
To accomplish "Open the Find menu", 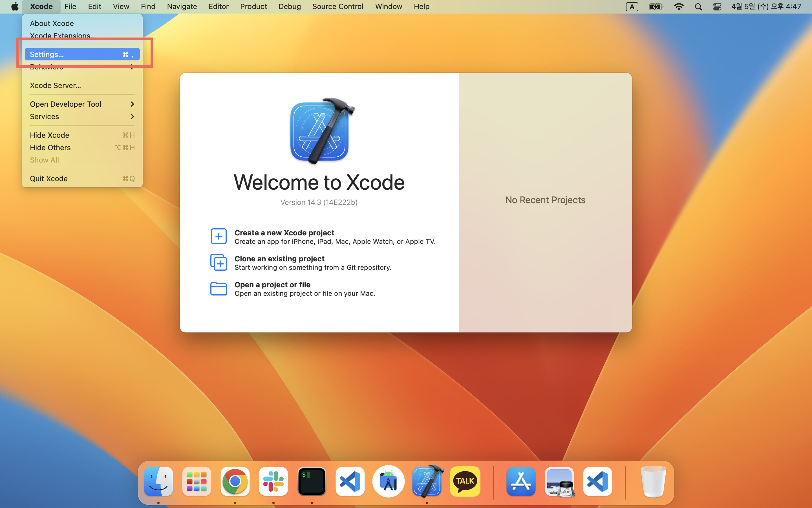I will pyautogui.click(x=148, y=6).
